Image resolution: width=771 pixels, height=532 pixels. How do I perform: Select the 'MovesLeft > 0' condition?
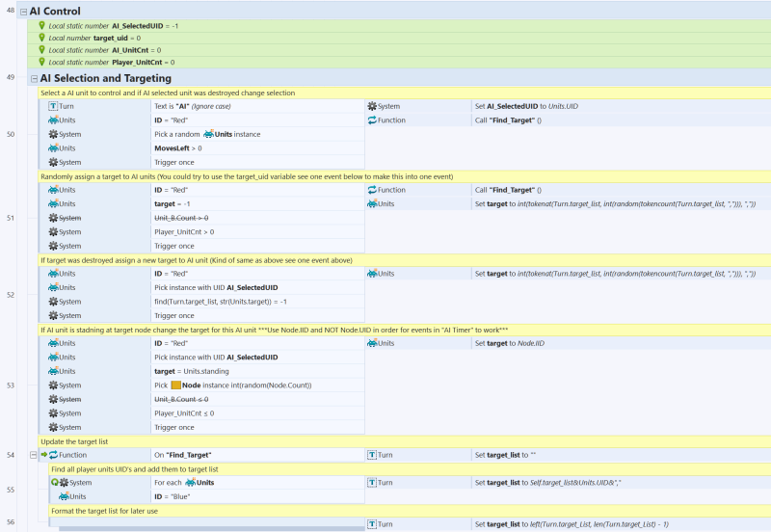click(178, 149)
